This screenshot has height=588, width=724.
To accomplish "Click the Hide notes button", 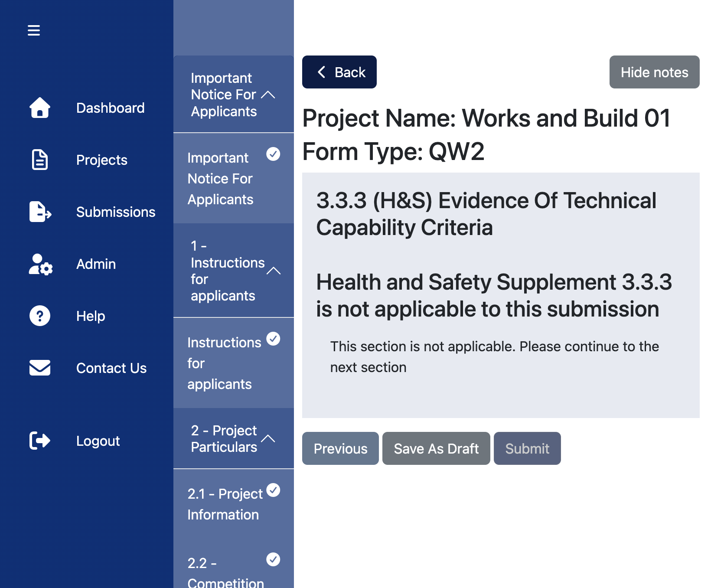I will (x=655, y=72).
